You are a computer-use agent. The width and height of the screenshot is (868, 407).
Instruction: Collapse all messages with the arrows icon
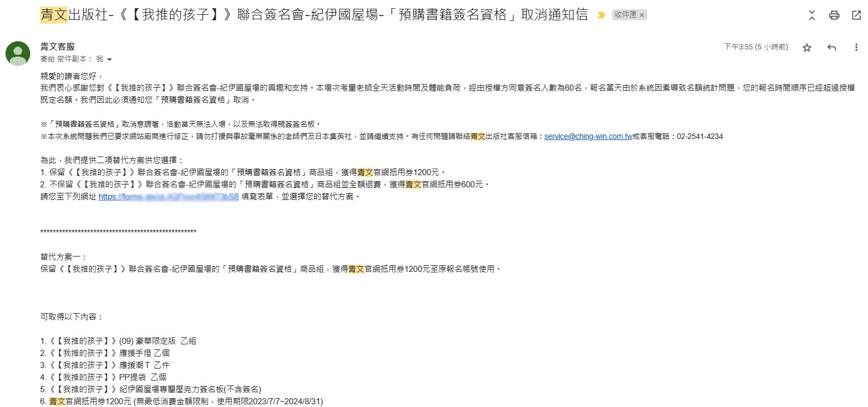click(812, 15)
